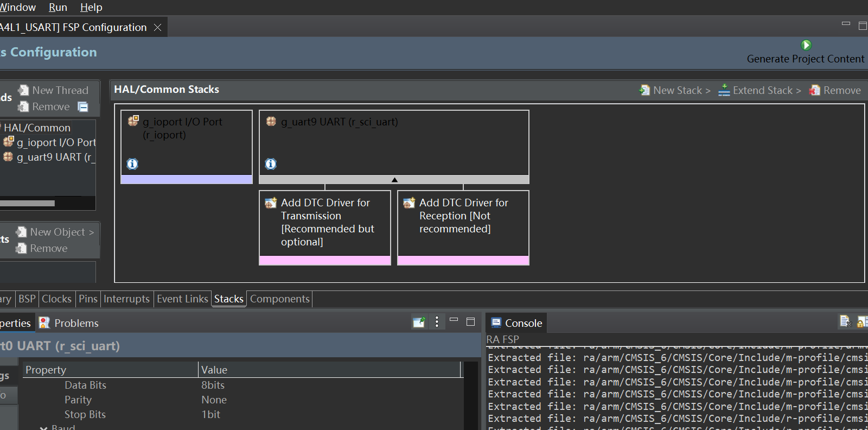Switch to the Pins tab

[88, 299]
